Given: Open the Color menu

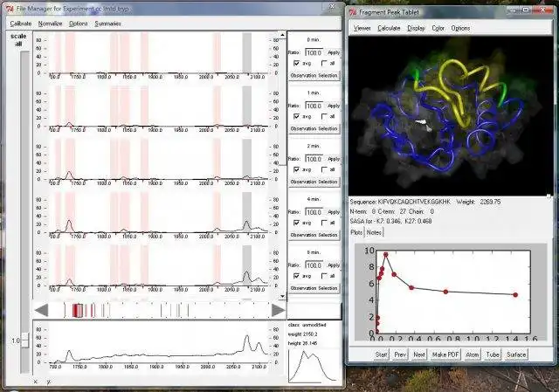Looking at the screenshot, I should pos(438,28).
